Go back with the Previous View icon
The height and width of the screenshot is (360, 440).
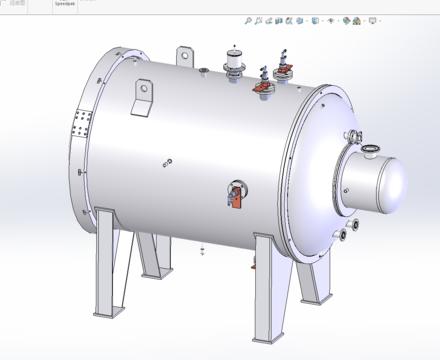point(269,21)
